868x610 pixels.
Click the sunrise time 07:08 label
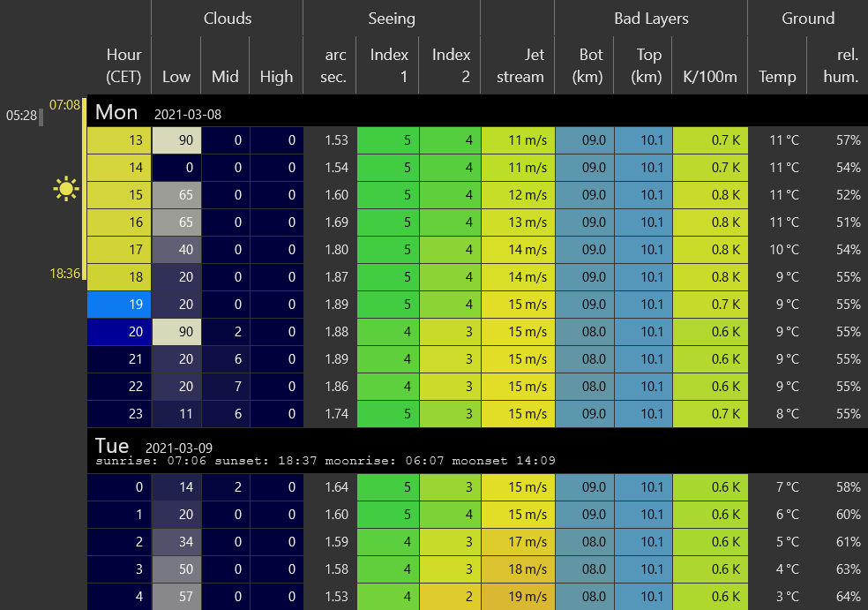coord(64,105)
